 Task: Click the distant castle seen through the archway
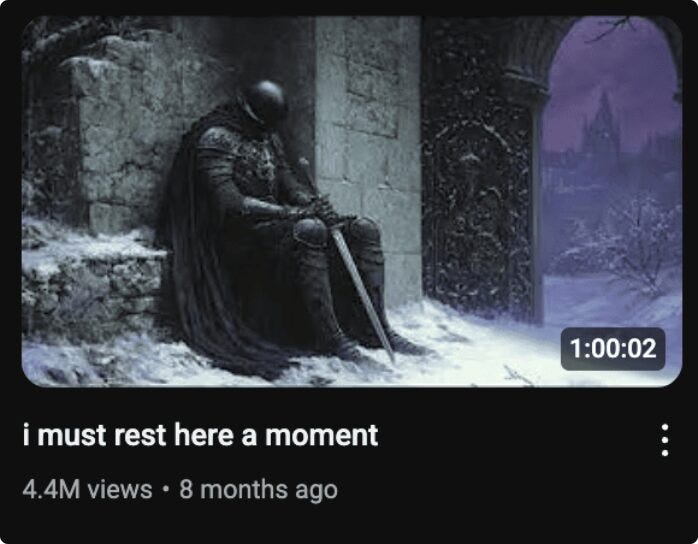coord(602,129)
